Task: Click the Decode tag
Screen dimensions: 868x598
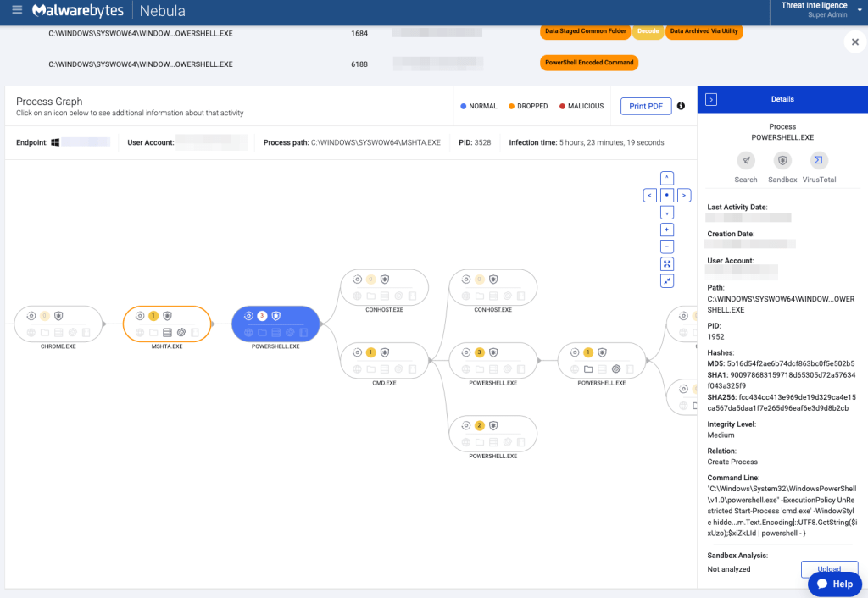Action: click(648, 31)
